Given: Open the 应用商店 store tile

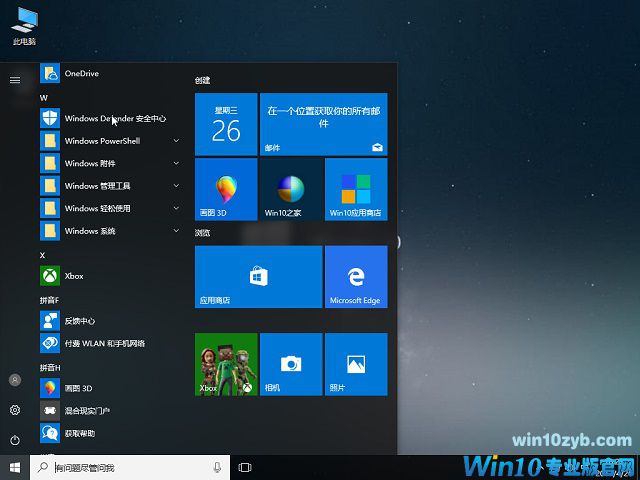Looking at the screenshot, I should [x=258, y=277].
